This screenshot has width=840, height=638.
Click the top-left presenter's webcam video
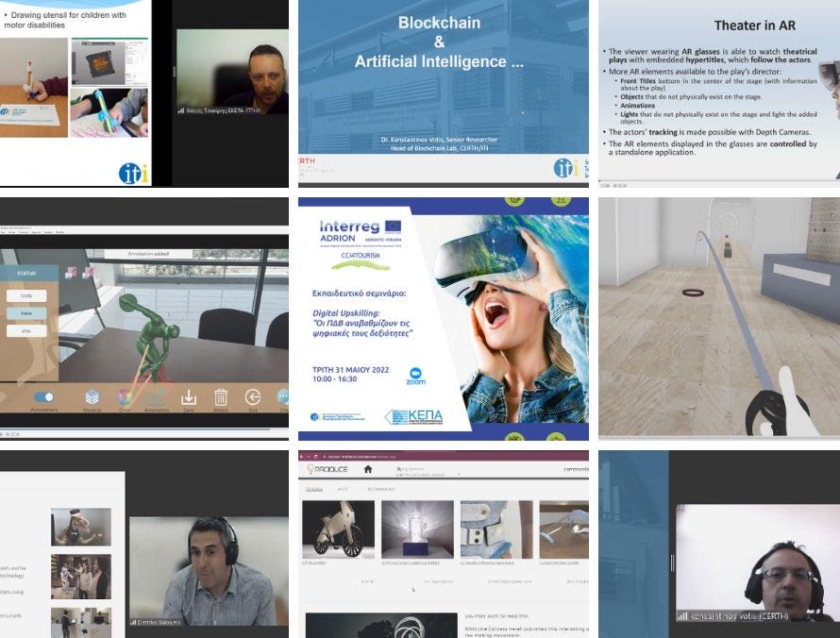coord(232,71)
